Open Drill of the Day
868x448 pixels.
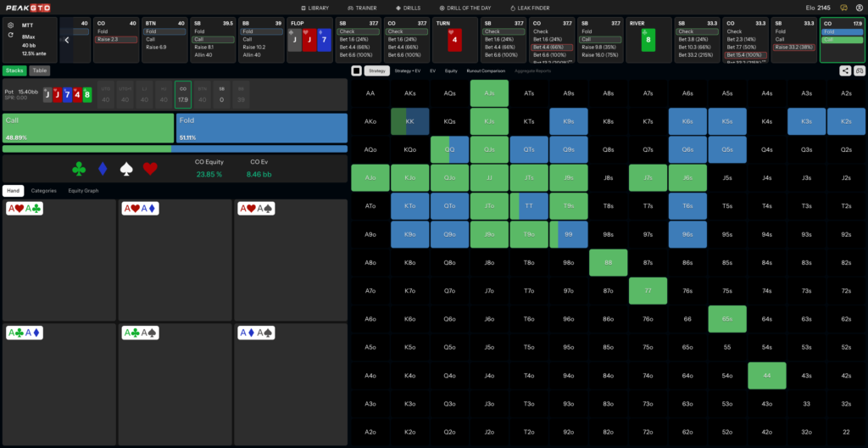(465, 8)
